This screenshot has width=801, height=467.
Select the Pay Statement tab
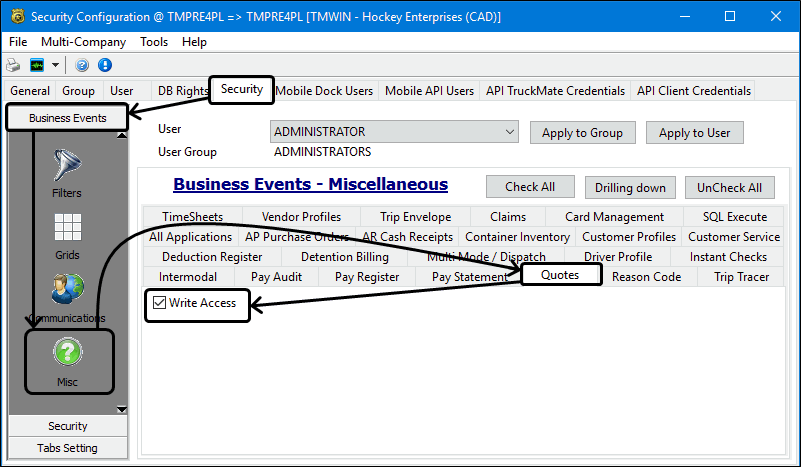click(469, 277)
